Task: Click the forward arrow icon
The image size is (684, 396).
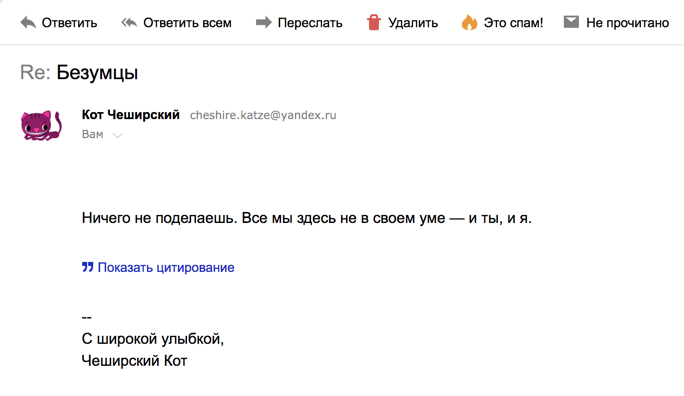Action: click(263, 22)
